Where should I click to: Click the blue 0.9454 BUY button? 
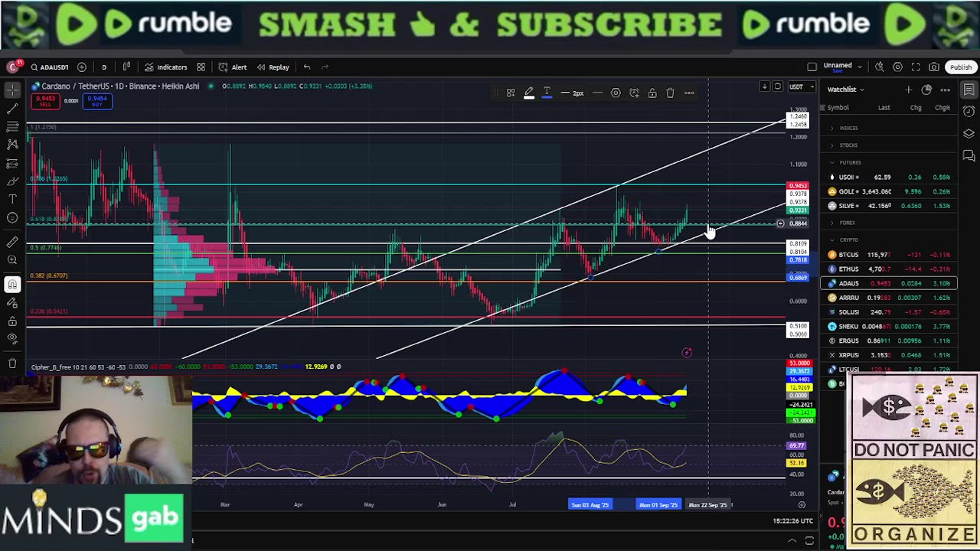coord(97,101)
